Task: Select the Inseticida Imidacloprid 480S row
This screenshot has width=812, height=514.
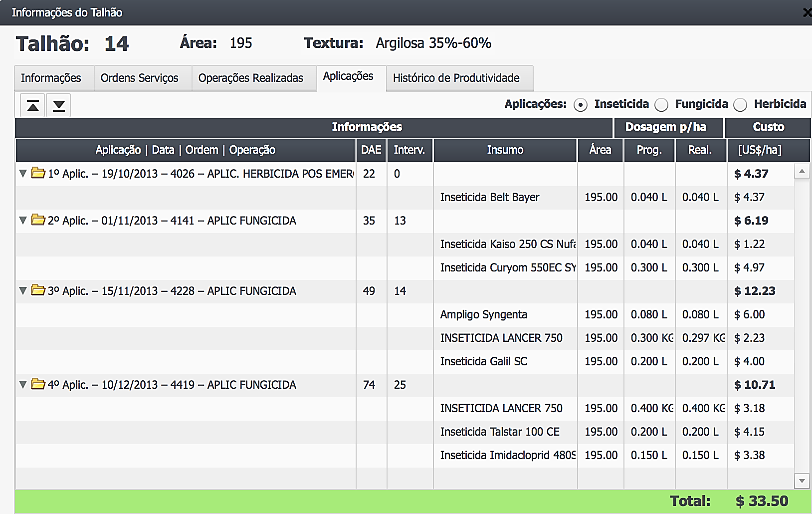Action: click(x=405, y=455)
